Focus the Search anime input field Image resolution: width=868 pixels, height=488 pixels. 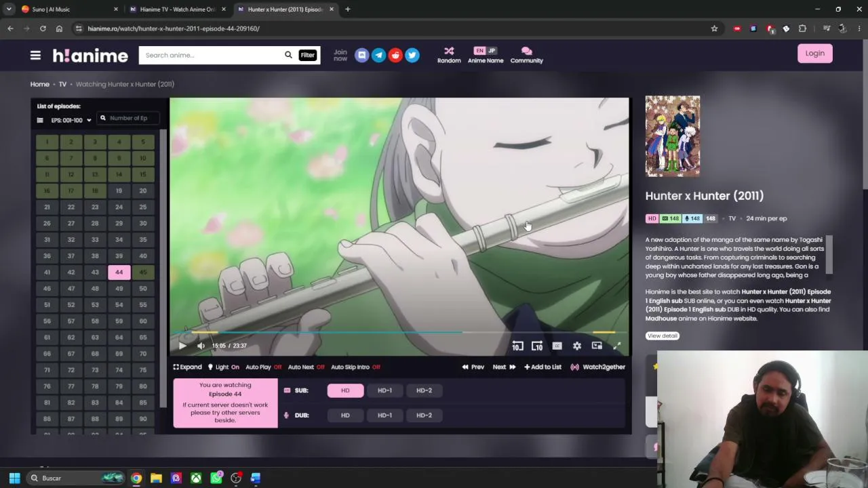[x=212, y=55]
